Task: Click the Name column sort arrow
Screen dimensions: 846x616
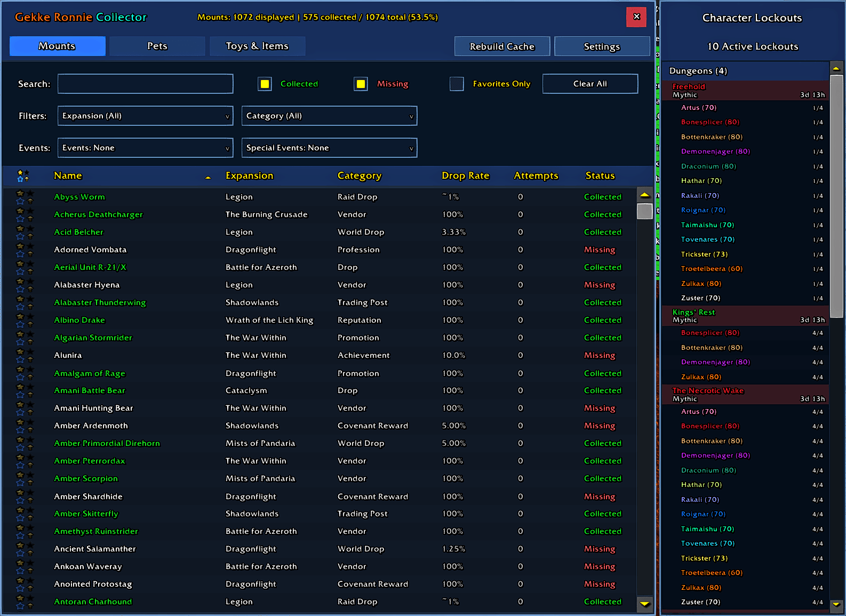Action: tap(208, 177)
